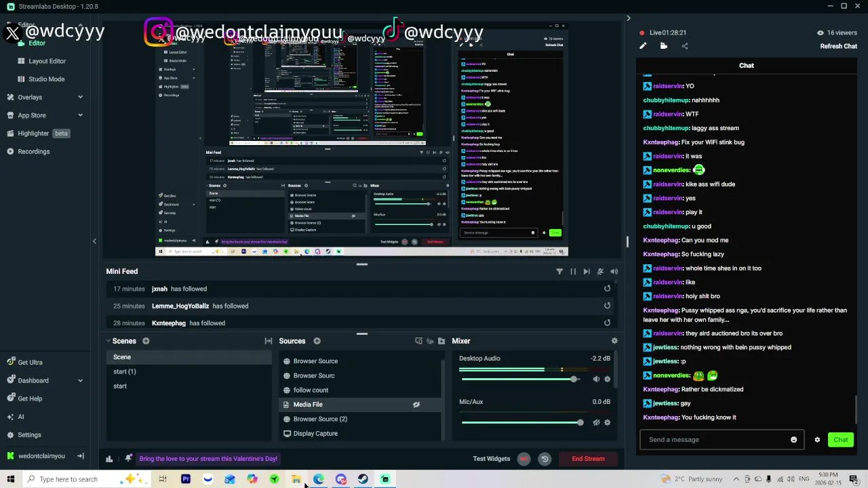Viewport: 868px width, 488px height.
Task: Collapse side navigation arrow at left edge
Action: (x=94, y=241)
